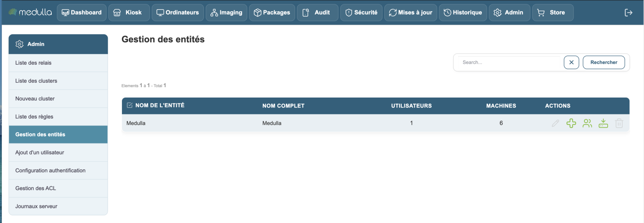Screen dimensions: 644x223
Task: Open the Dashboard tab
Action: [x=82, y=13]
